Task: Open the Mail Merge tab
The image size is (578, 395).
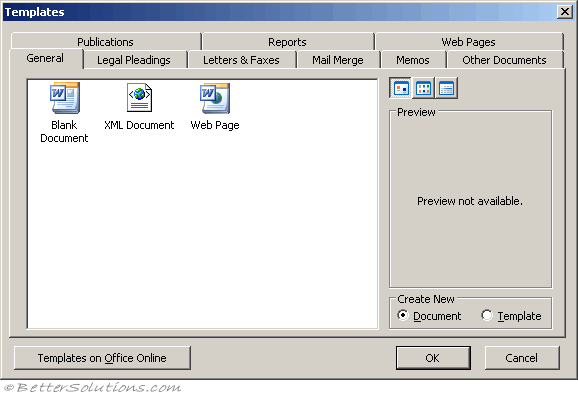Action: coord(338,60)
